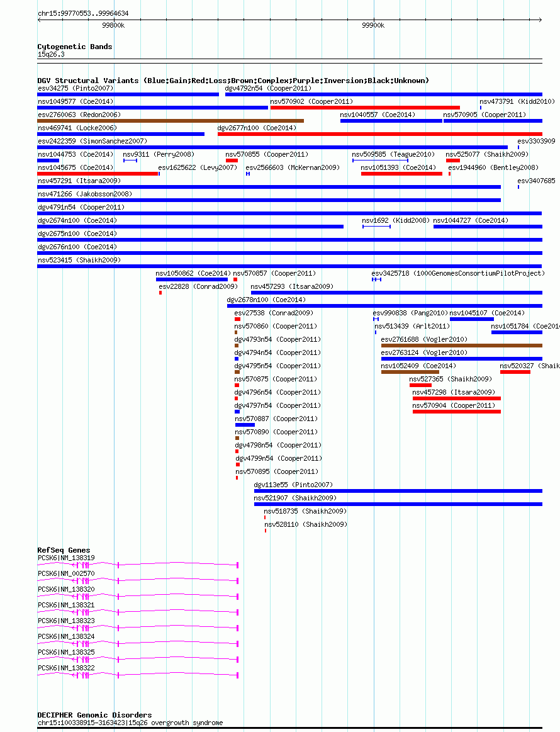
Task: Open nsv1045675 (Coe2014) red bar
Action: 98,174
